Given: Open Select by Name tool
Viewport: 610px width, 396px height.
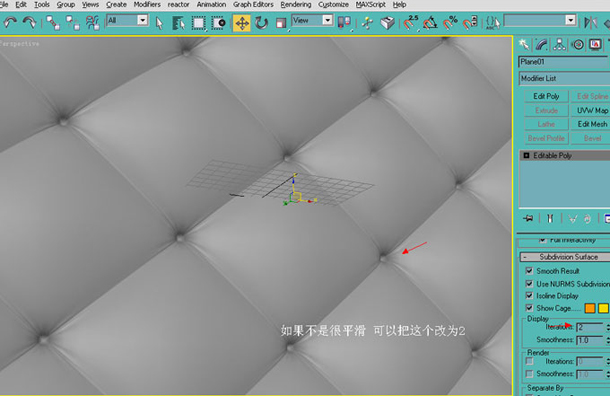Looking at the screenshot, I should 179,23.
